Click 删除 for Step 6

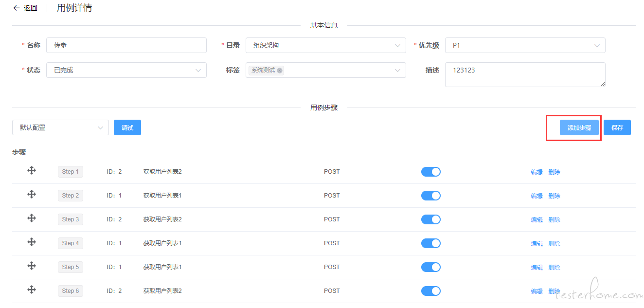(554, 291)
